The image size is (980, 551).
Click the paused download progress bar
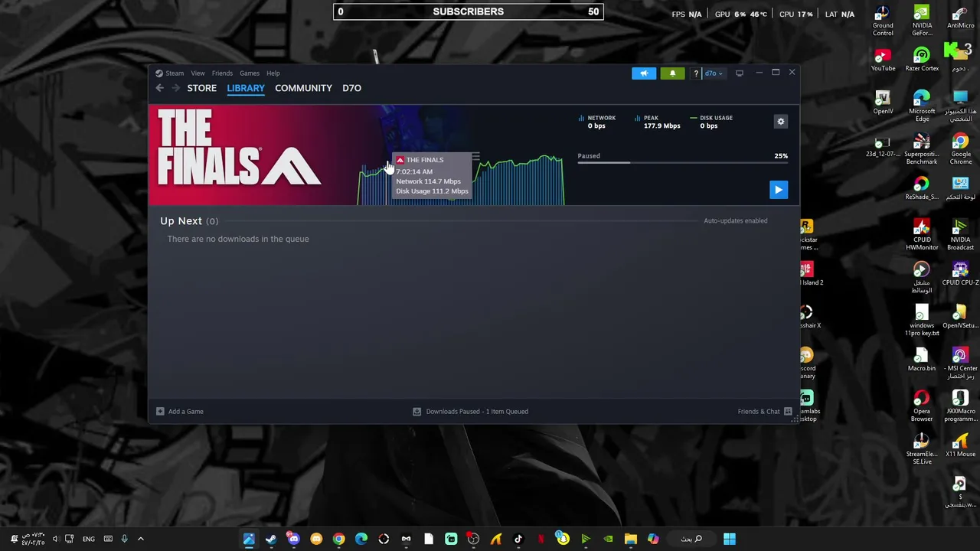(683, 162)
